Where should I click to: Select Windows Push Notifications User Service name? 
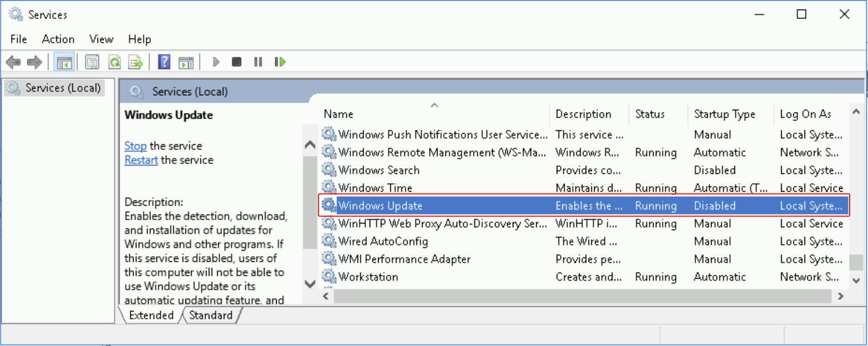(x=443, y=134)
